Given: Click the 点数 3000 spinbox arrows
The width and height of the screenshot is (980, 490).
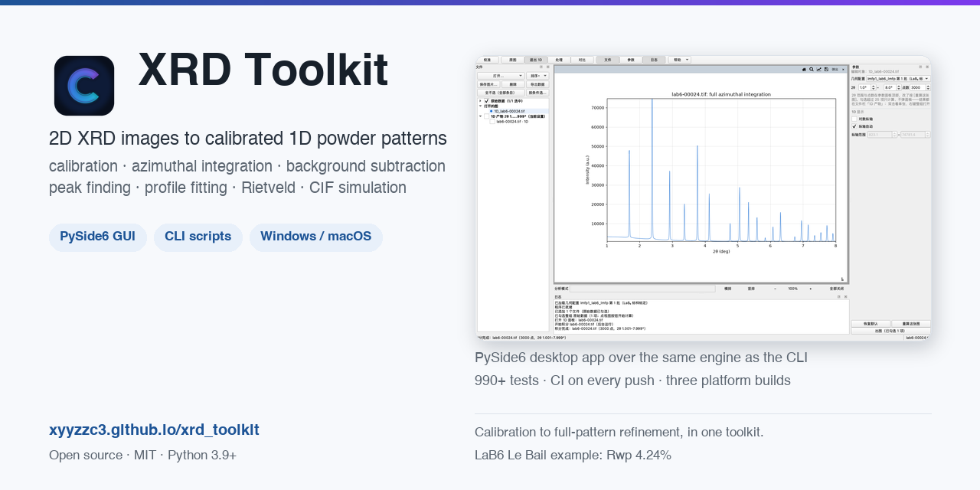Looking at the screenshot, I should 928,87.
